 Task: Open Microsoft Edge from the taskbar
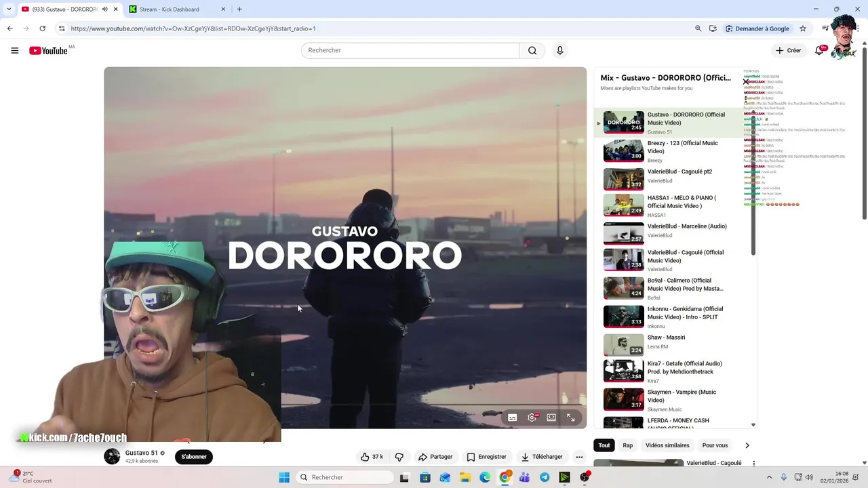coord(485,477)
